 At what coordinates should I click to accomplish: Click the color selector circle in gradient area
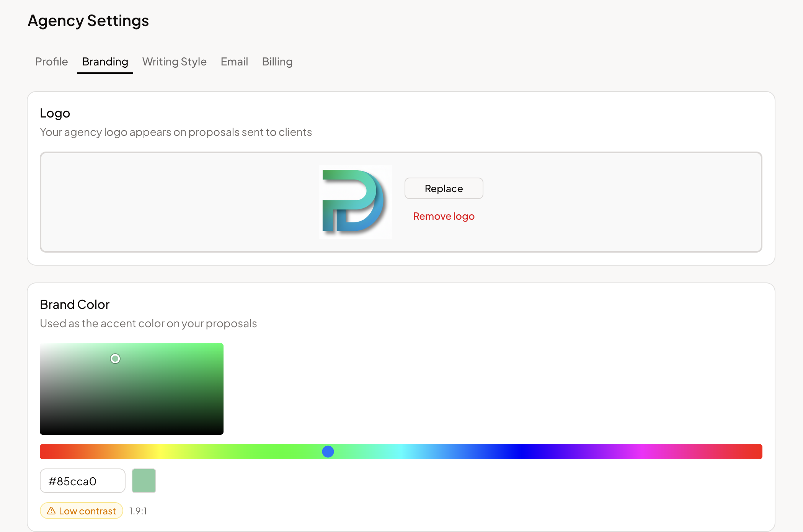(115, 359)
